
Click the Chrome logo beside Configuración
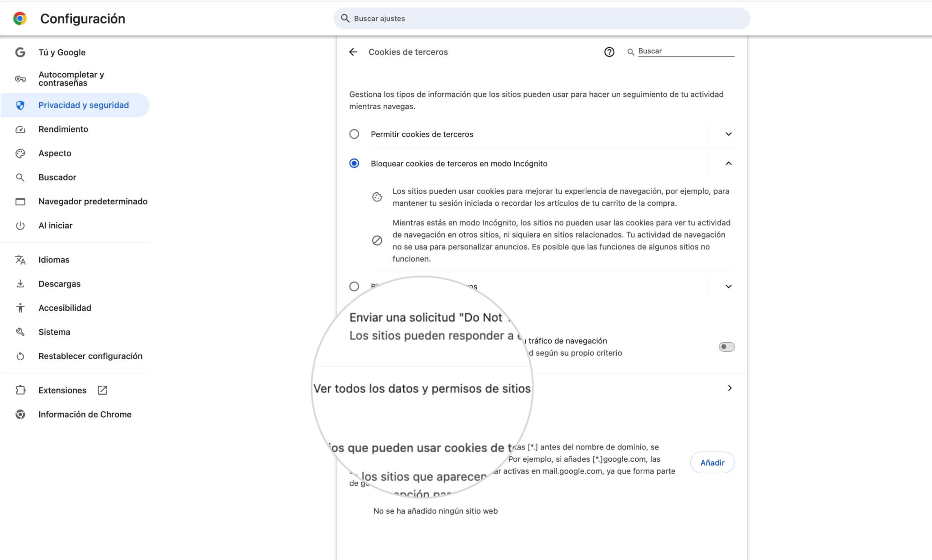pyautogui.click(x=20, y=19)
